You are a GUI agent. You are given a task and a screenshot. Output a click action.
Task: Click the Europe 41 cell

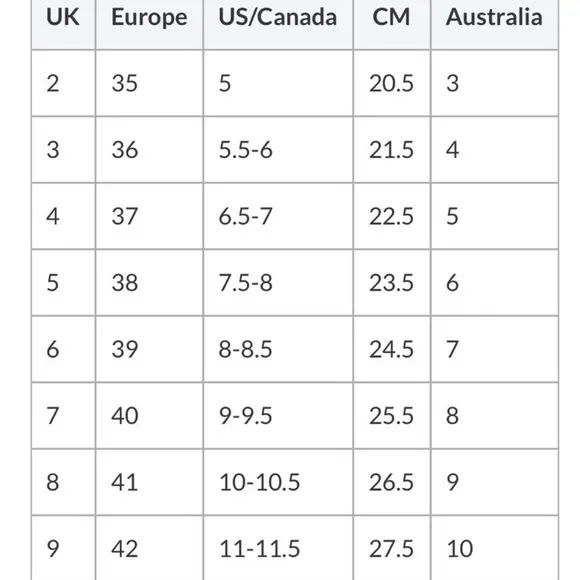tap(149, 482)
